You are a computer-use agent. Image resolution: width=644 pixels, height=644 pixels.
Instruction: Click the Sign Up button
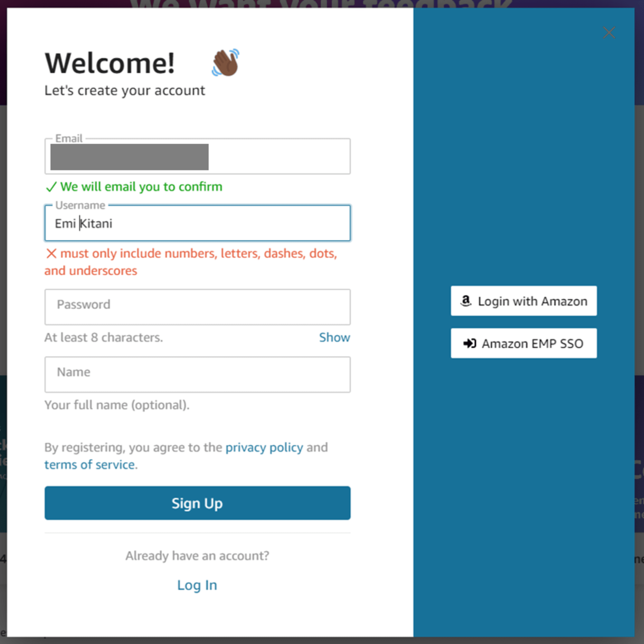(x=197, y=503)
